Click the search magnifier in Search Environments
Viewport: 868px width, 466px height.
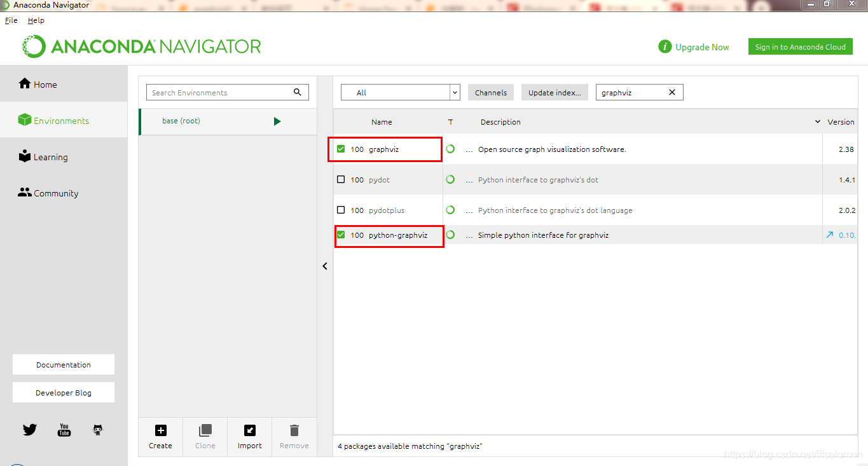[x=298, y=92]
